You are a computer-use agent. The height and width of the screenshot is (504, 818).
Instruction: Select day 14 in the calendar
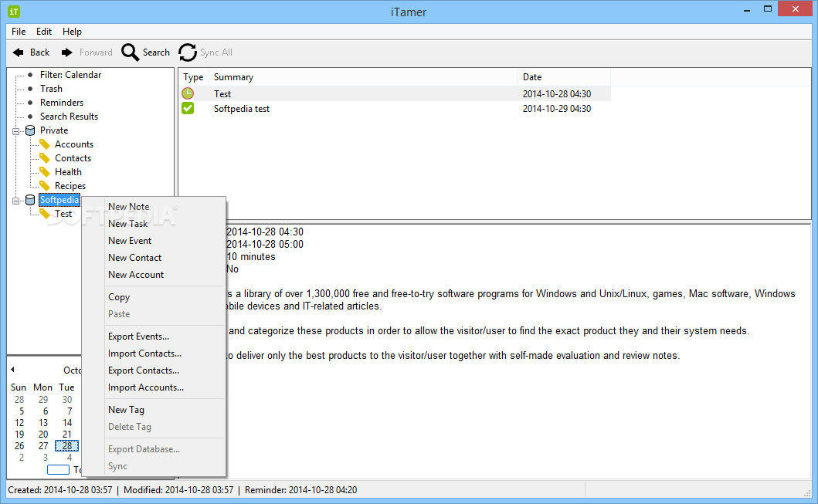66,423
